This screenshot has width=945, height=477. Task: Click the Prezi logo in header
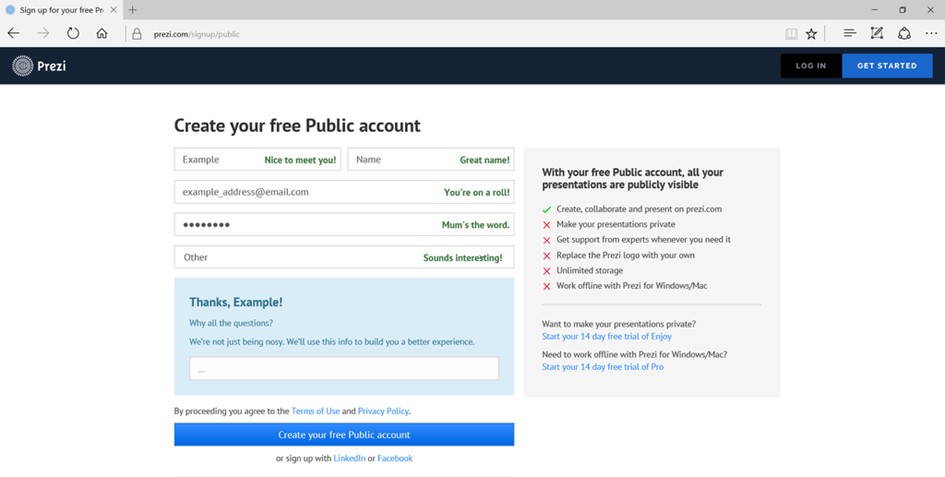(x=39, y=66)
